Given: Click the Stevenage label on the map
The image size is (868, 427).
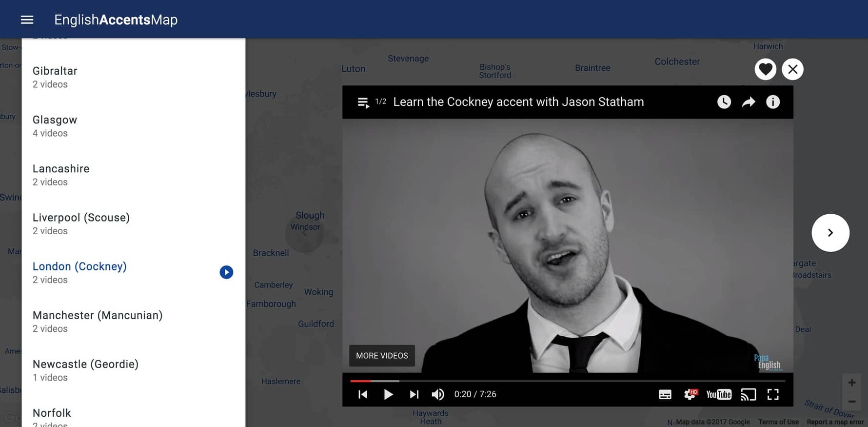Looking at the screenshot, I should [408, 59].
